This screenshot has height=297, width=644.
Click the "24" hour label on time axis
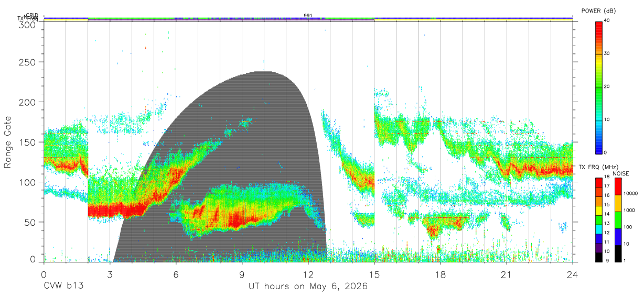[573, 274]
